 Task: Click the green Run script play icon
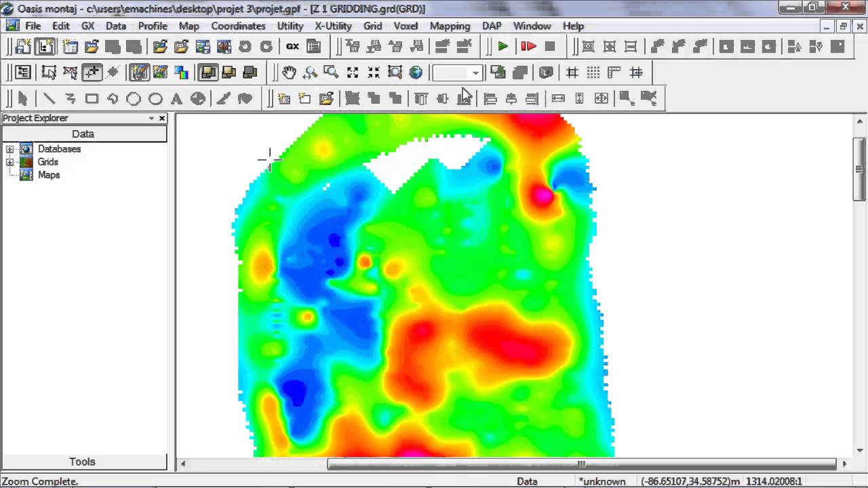tap(502, 47)
